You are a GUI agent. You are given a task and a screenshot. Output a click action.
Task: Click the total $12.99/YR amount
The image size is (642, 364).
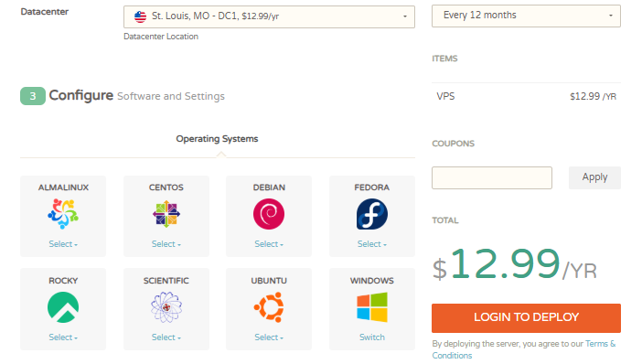[514, 265]
